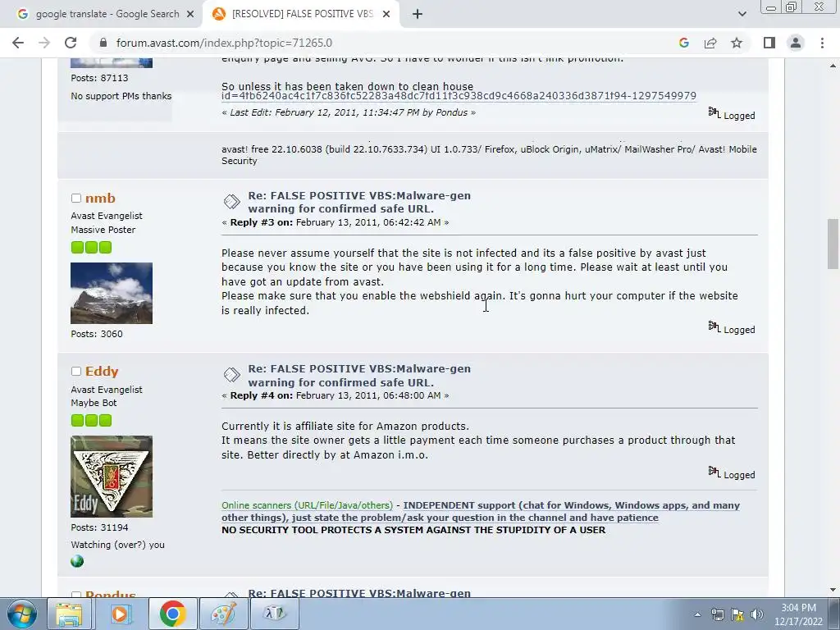
Task: Open the media player taskbar icon
Action: (120, 614)
